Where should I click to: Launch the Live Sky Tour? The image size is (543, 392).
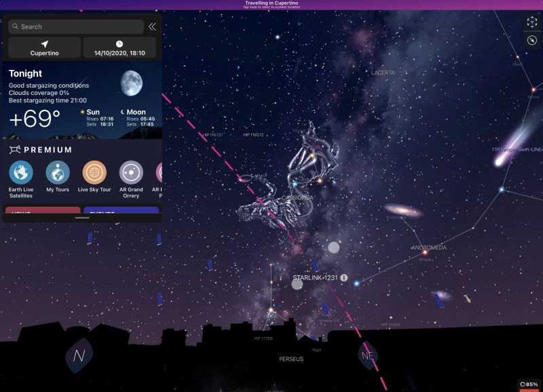(x=94, y=176)
